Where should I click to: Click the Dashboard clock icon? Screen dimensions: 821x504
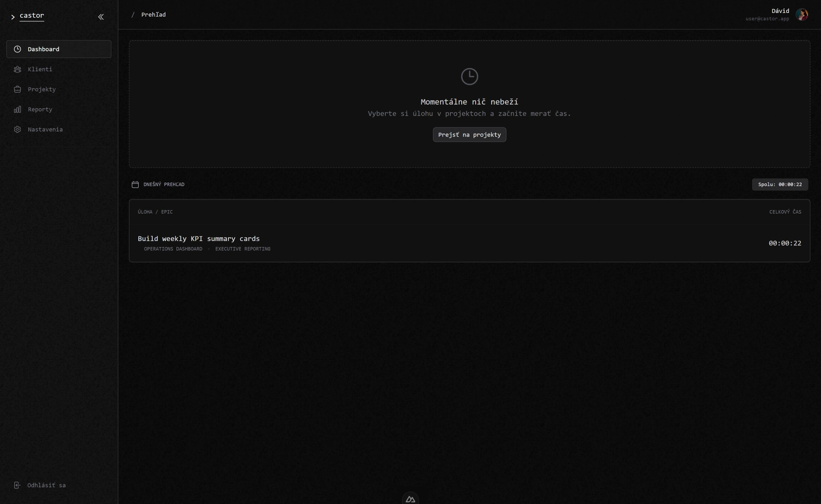pos(17,49)
